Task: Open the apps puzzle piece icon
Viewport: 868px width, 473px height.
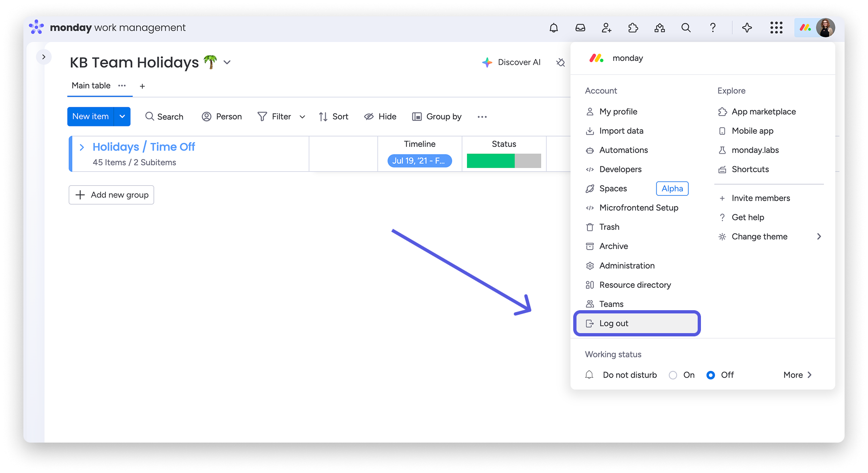Action: coord(633,28)
